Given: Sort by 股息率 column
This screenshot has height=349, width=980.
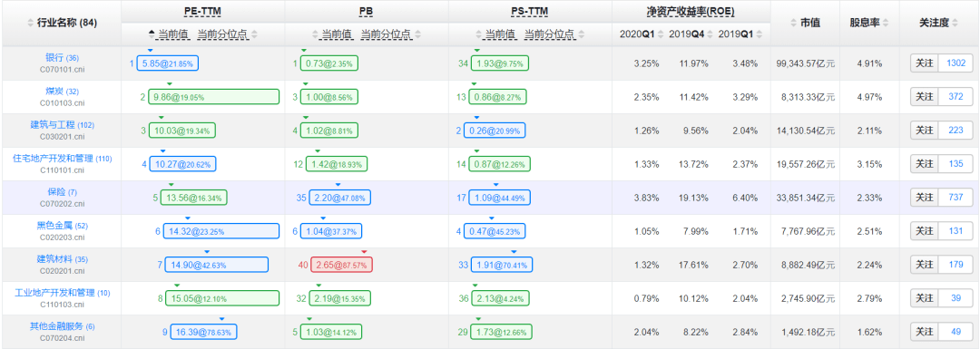Looking at the screenshot, I should tap(868, 23).
